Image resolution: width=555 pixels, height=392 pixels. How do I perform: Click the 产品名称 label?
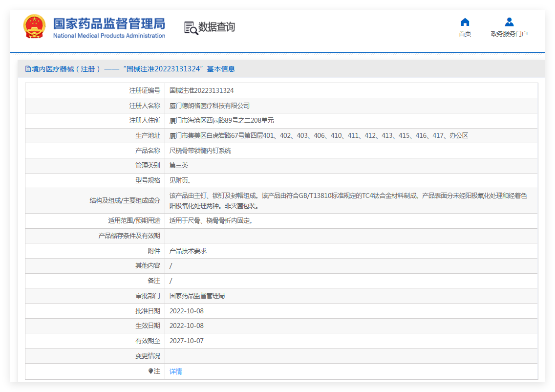click(x=148, y=151)
